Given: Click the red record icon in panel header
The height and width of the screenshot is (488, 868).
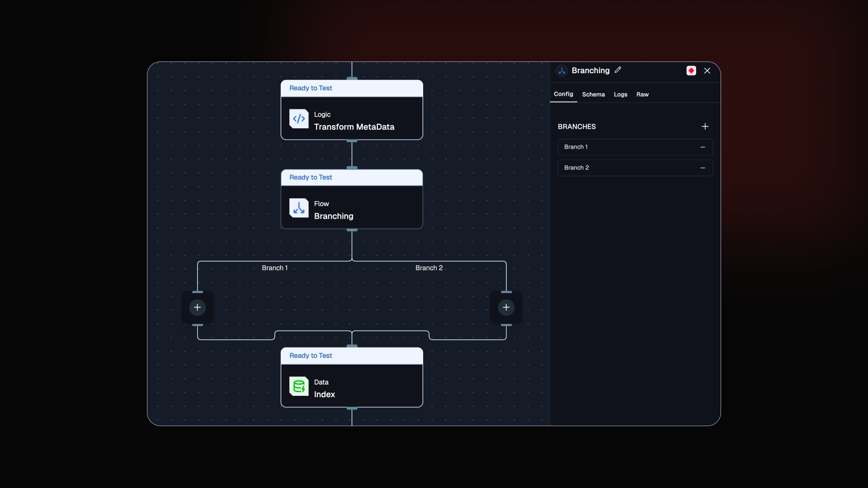Looking at the screenshot, I should [x=691, y=70].
